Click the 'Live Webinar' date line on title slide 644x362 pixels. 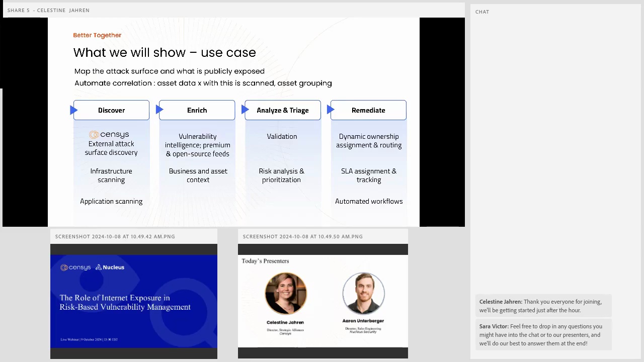(89, 339)
